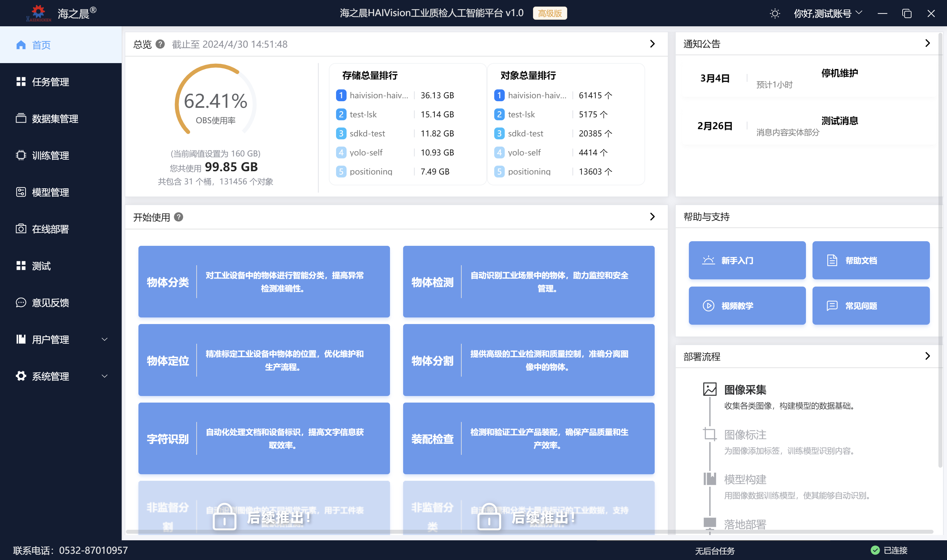Click rank 2 badge in 存储总量排行
Viewport: 947px width, 560px height.
[341, 114]
